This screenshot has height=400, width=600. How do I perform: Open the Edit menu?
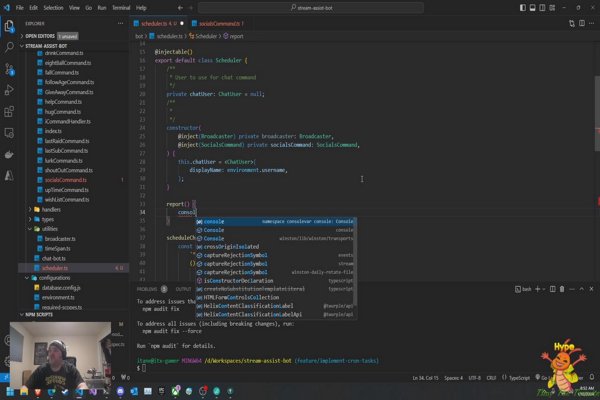[33, 8]
